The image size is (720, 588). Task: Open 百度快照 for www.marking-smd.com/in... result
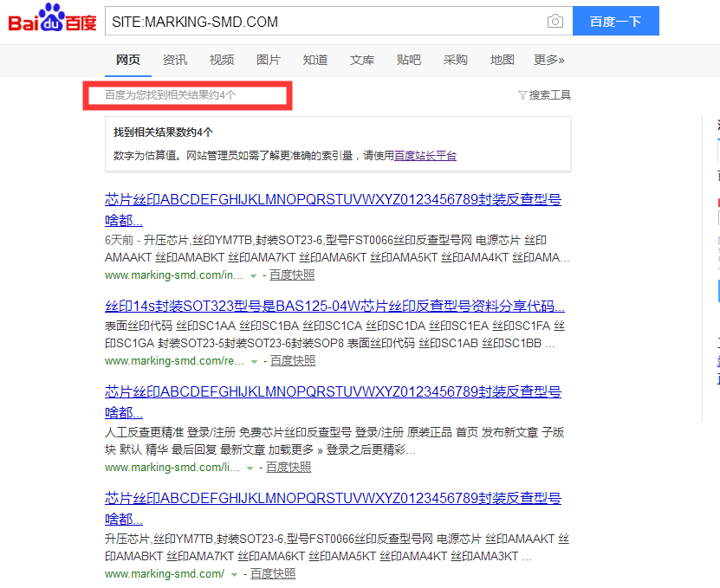point(292,275)
